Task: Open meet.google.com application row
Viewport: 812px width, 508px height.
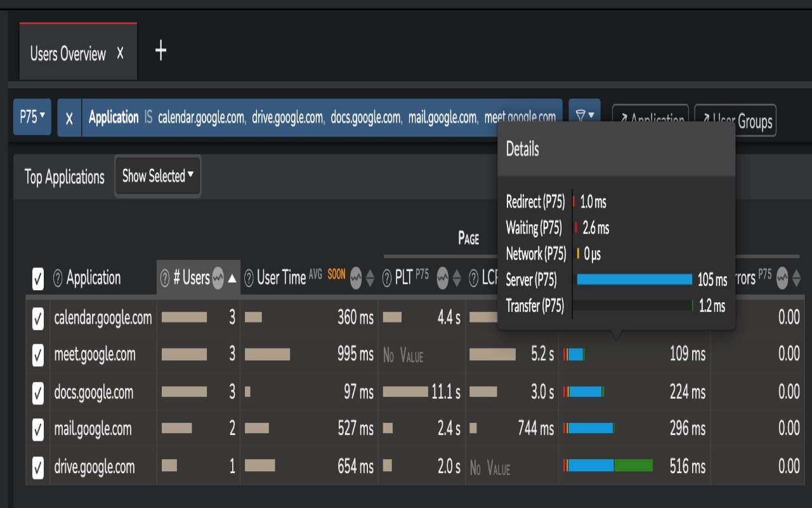Action: [x=95, y=354]
